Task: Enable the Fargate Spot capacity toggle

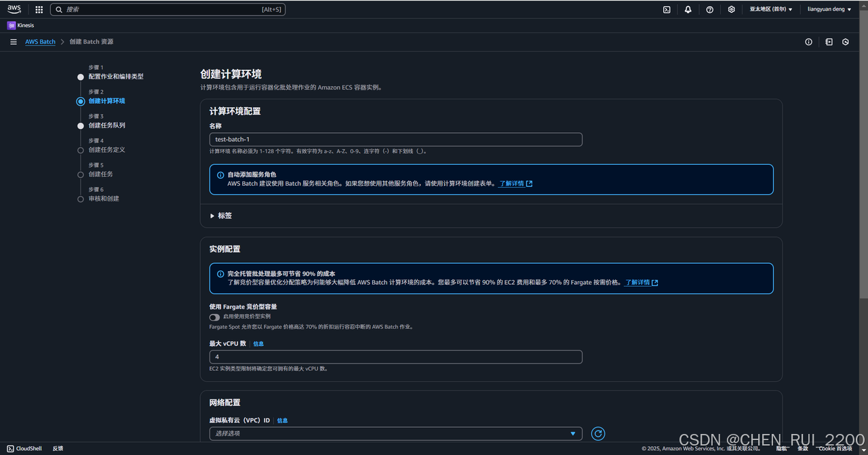Action: [x=214, y=317]
